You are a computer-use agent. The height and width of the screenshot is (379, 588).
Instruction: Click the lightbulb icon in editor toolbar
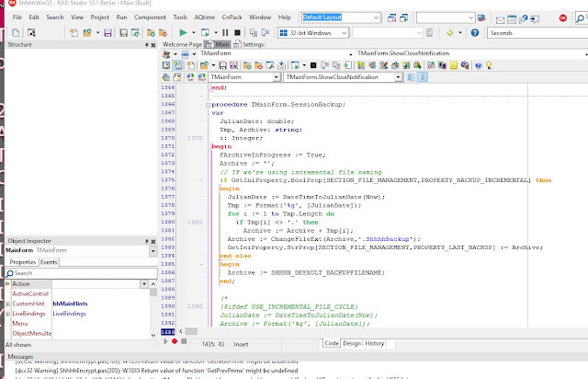pos(489,65)
